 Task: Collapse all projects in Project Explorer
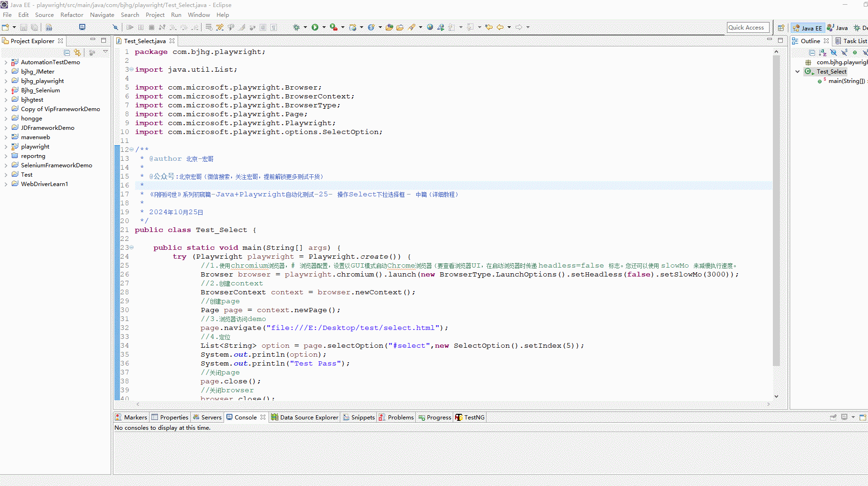(x=67, y=52)
